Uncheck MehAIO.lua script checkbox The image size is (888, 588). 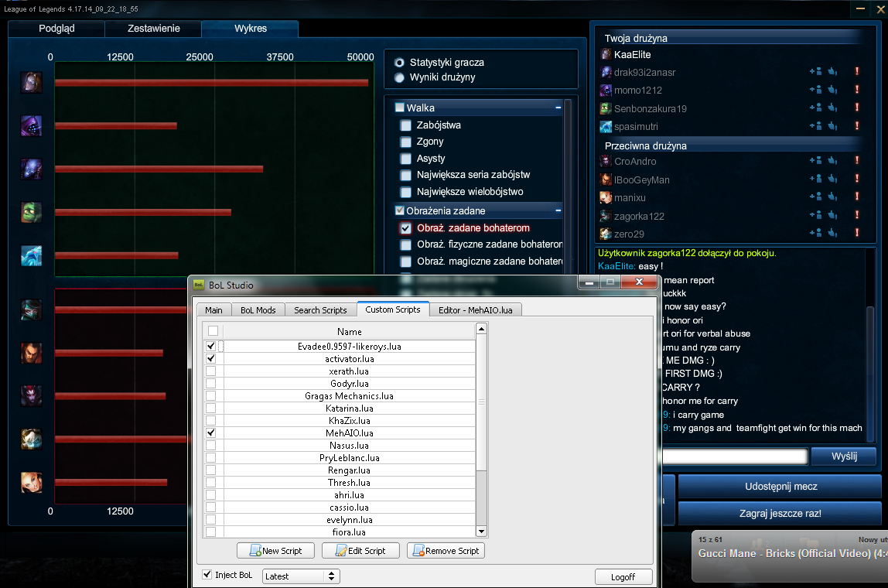(211, 432)
